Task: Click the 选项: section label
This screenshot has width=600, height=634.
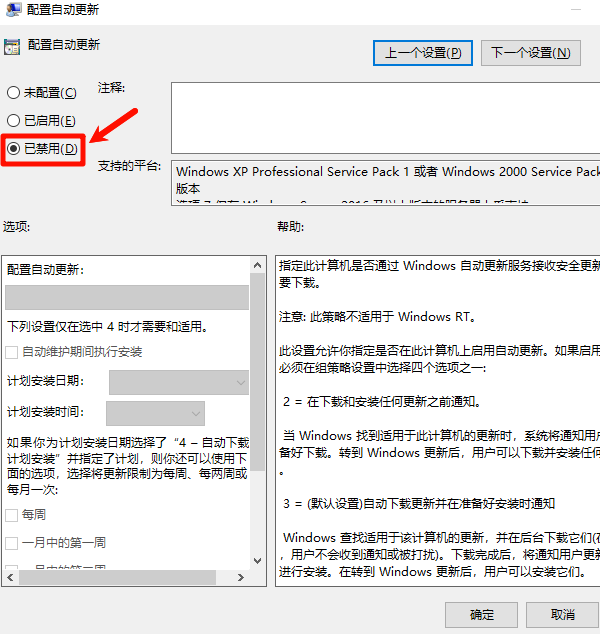Action: (17, 226)
